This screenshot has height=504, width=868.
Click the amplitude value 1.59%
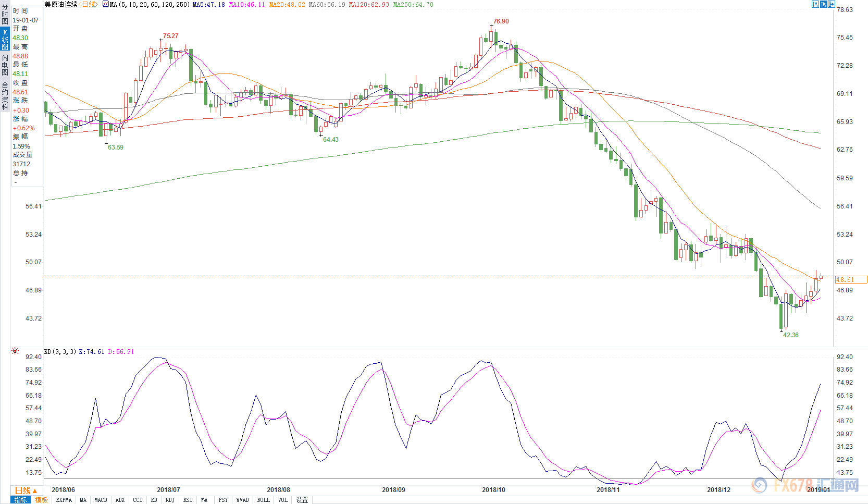click(21, 146)
